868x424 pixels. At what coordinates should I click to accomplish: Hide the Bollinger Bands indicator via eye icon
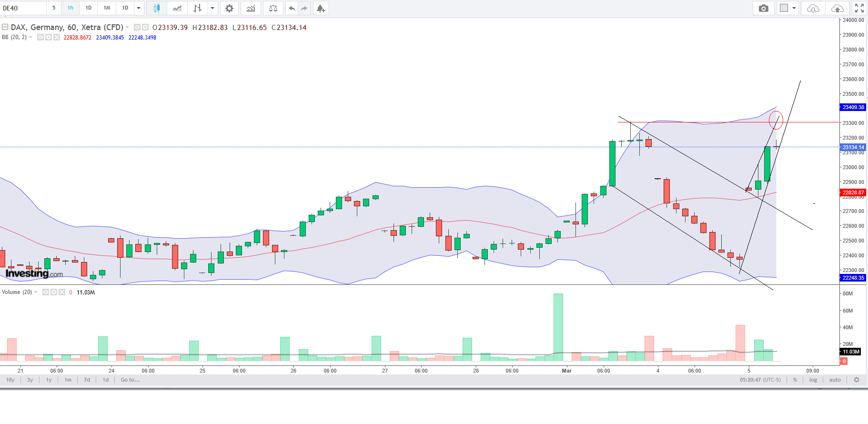40,37
